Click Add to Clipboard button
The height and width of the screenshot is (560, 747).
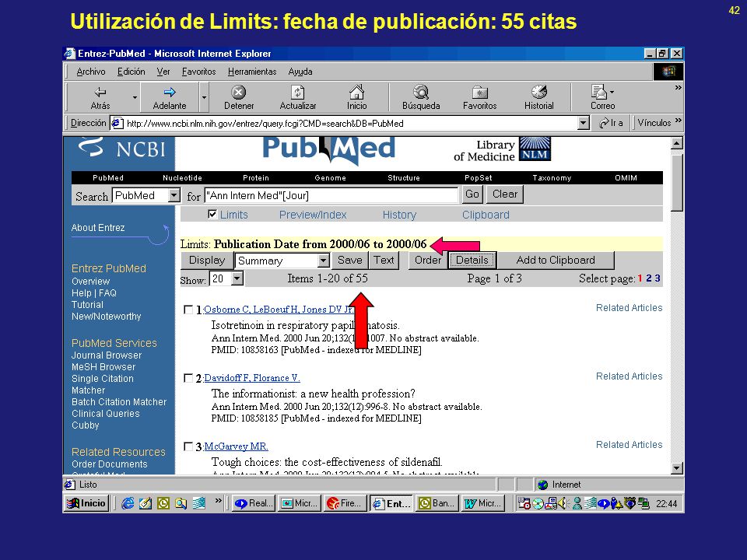(556, 260)
